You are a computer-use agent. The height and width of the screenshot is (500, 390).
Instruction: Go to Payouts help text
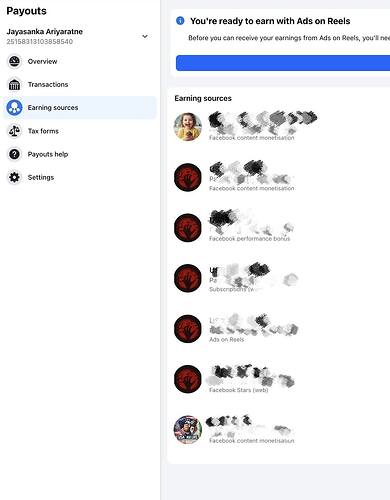48,154
